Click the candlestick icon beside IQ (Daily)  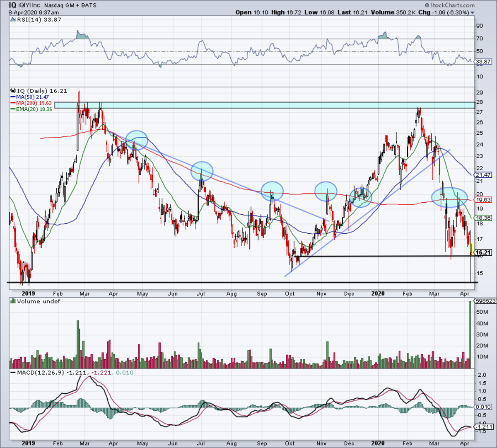coord(12,91)
